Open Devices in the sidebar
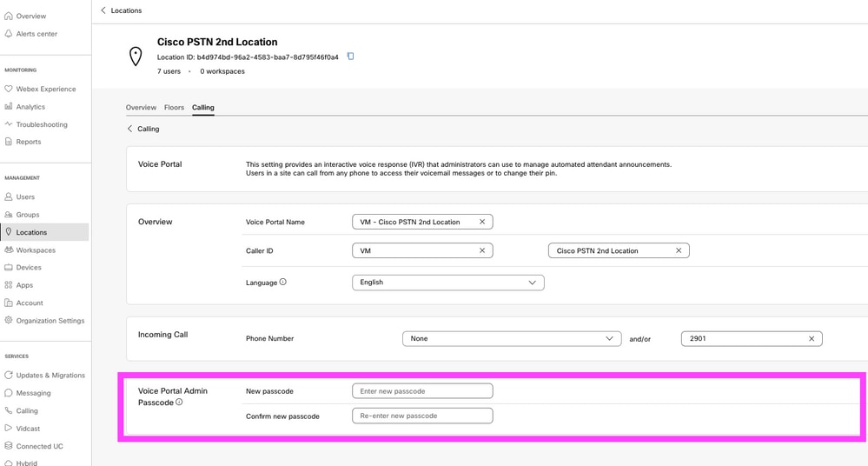868x466 pixels. coord(29,268)
